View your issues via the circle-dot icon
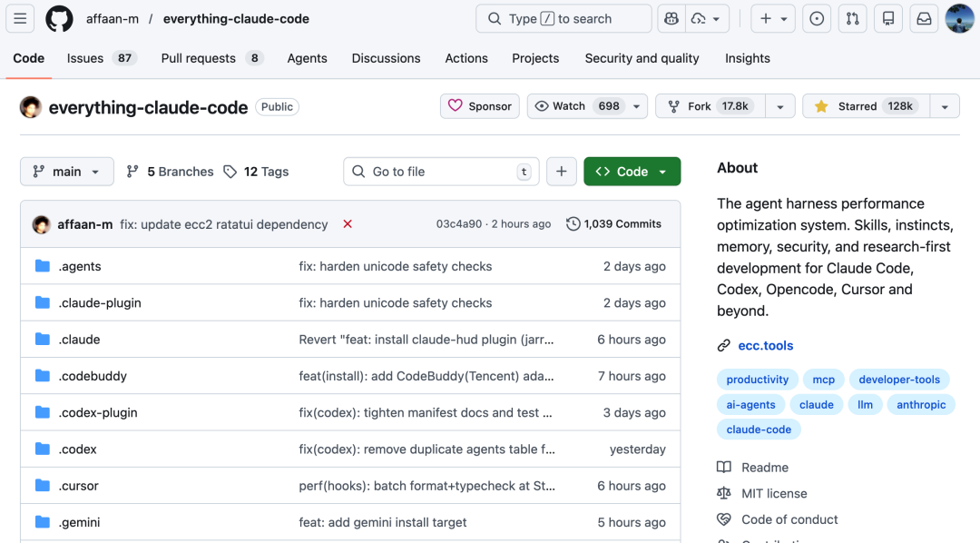 (x=816, y=18)
